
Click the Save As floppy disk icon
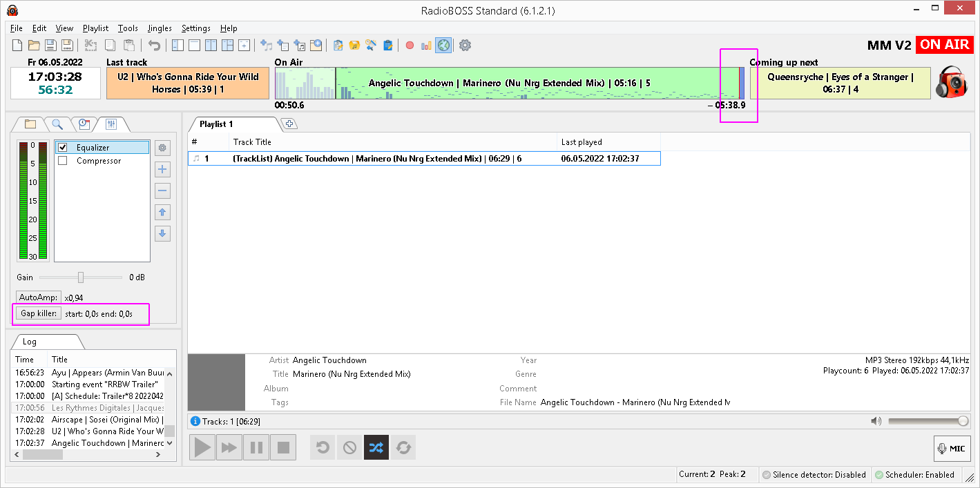pos(67,46)
